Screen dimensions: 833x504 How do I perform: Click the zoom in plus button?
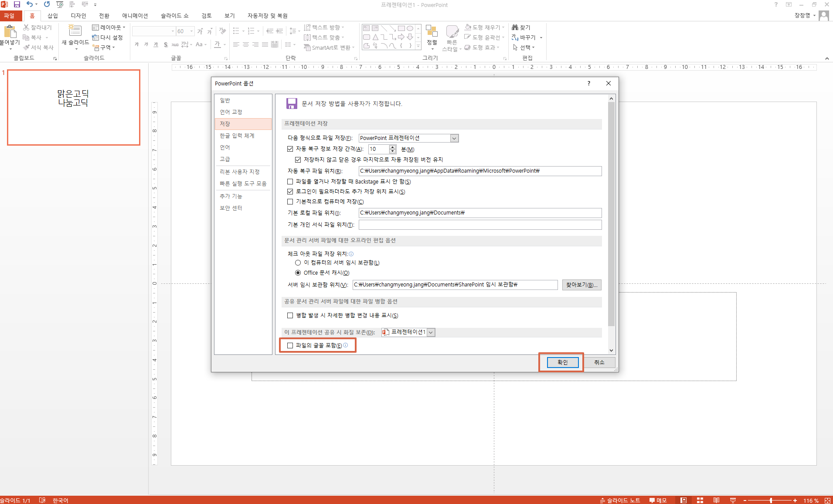click(x=795, y=501)
